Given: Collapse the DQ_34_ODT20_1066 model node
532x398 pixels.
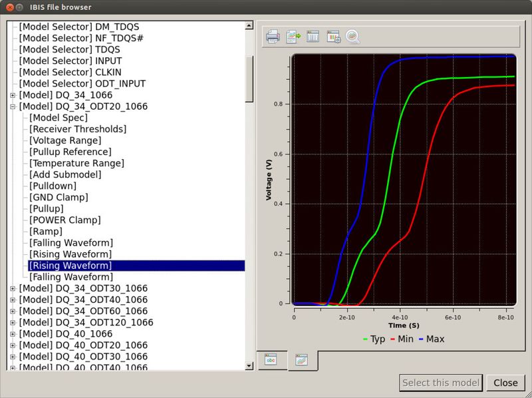Looking at the screenshot, I should (13, 106).
